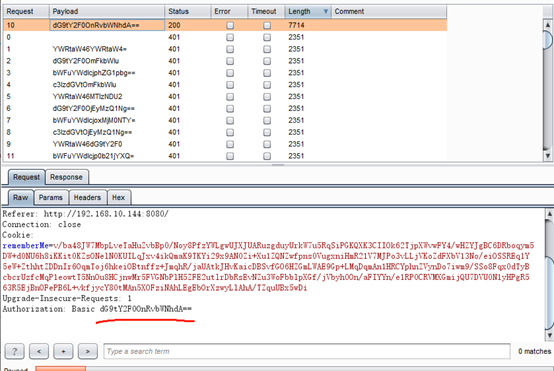Sort table by Payload column header
Screen dimensions: 554x371
107,11
